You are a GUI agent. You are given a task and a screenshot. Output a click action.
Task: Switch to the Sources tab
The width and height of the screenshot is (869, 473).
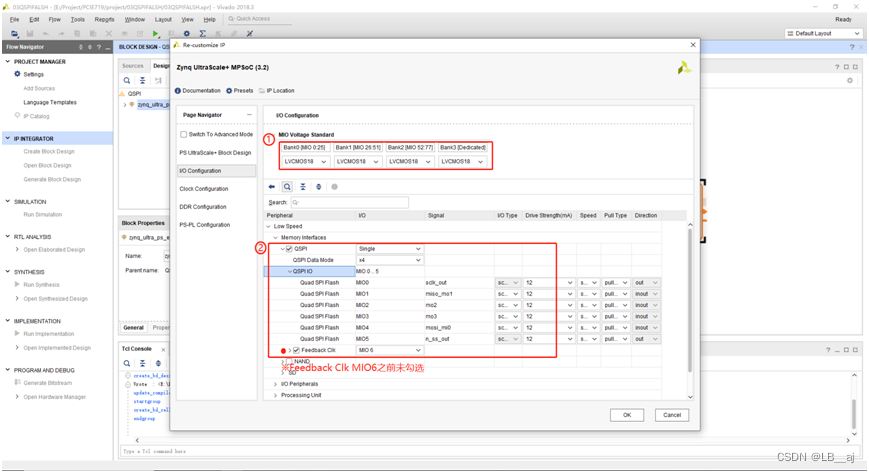tap(132, 65)
